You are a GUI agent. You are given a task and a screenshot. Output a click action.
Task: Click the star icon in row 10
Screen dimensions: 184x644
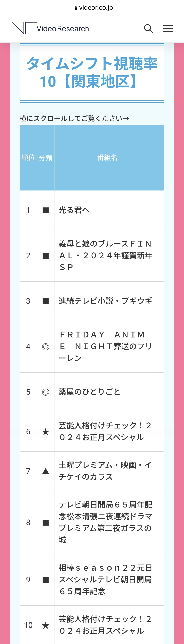[x=45, y=625]
